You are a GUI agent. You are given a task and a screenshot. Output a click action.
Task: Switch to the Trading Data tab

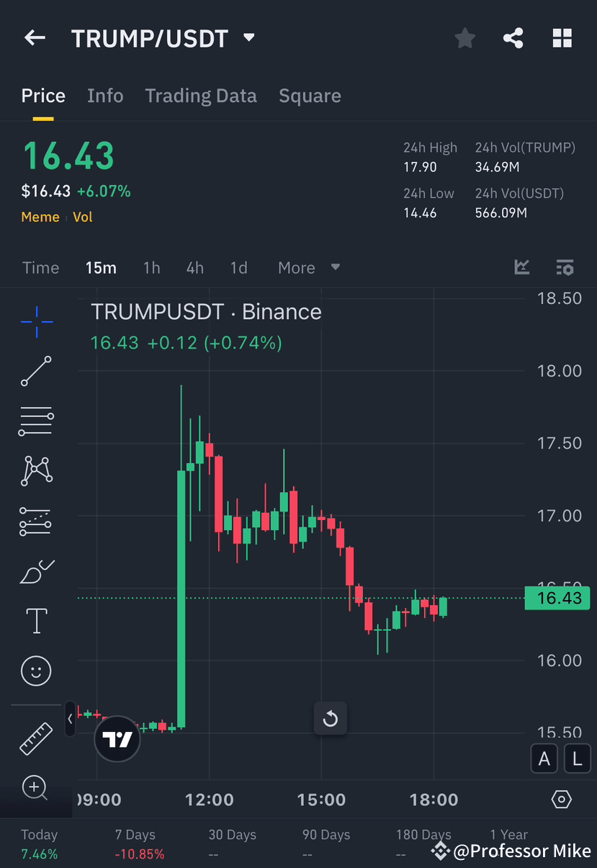point(201,96)
